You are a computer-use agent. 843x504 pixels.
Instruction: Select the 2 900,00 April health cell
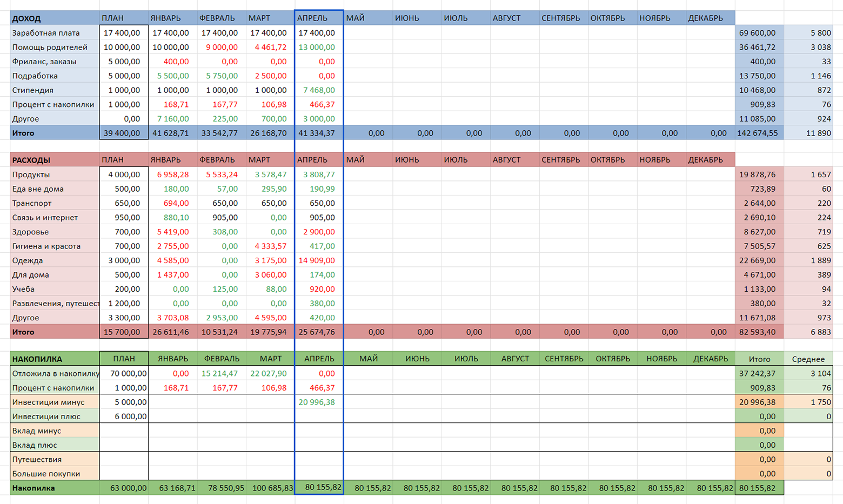point(319,232)
